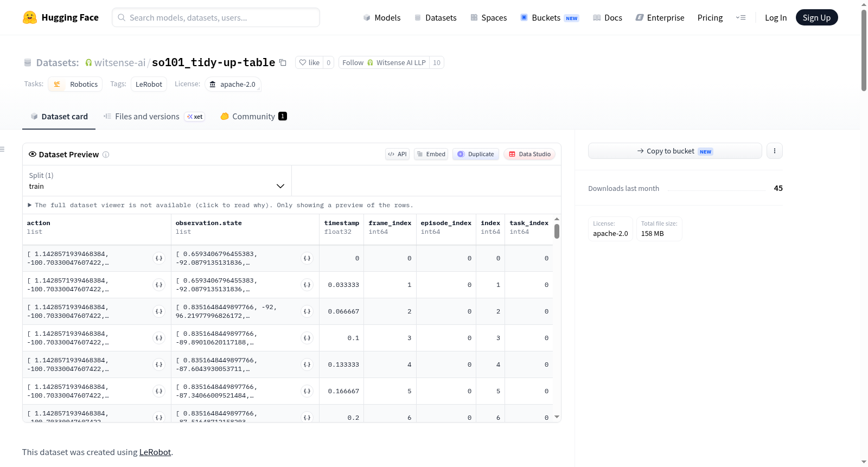The image size is (868, 467).
Task: Open the Datasets page from top navigation
Action: pos(436,17)
